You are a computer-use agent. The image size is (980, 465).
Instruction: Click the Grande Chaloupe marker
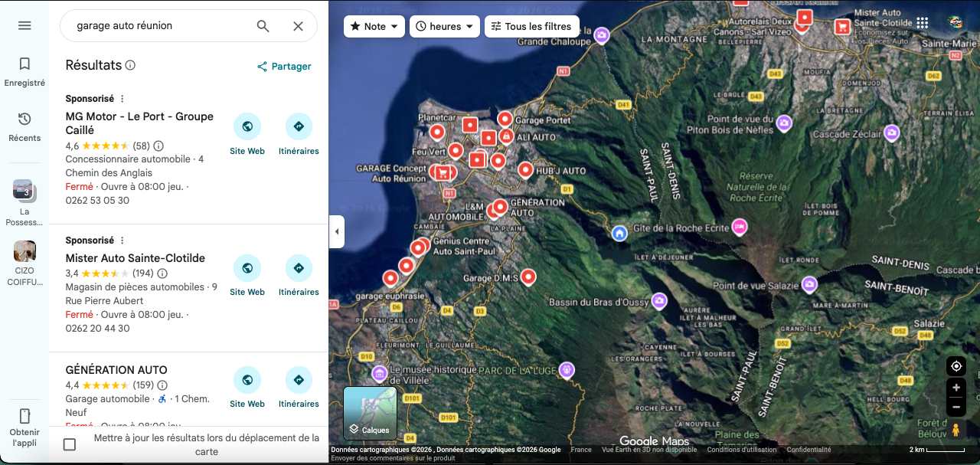point(602,35)
